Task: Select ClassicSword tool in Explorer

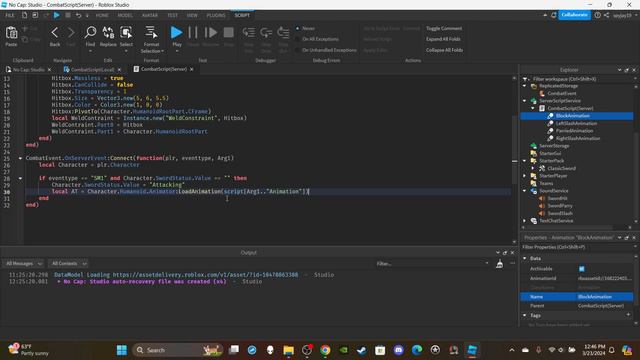Action: (561, 168)
